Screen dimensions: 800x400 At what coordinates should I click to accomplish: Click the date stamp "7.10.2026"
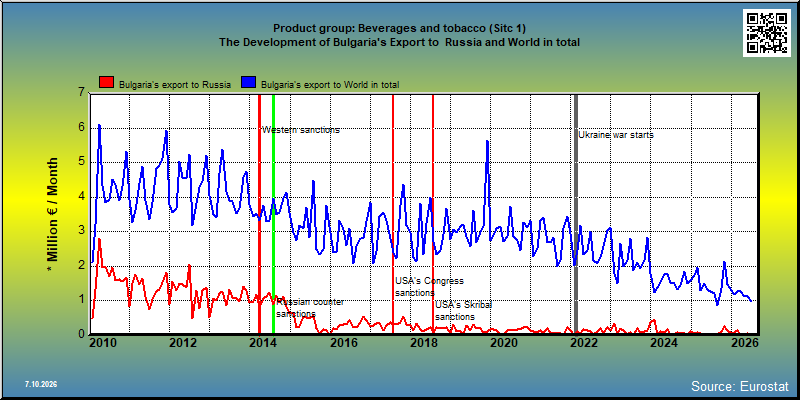point(41,384)
